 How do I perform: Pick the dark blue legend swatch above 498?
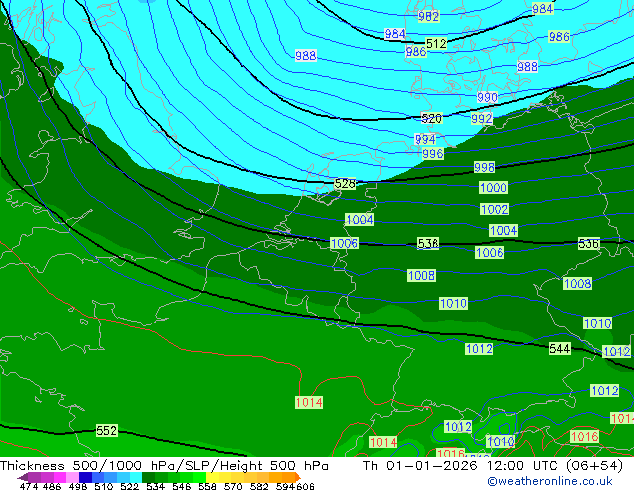pyautogui.click(x=85, y=477)
